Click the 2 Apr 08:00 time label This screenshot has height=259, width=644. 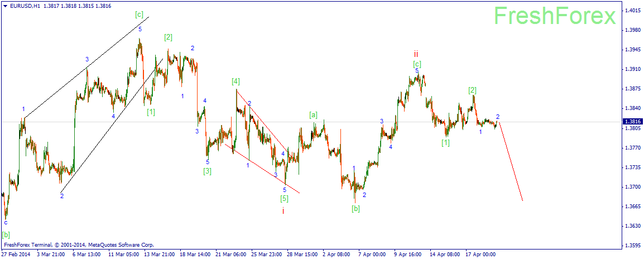click(x=337, y=255)
